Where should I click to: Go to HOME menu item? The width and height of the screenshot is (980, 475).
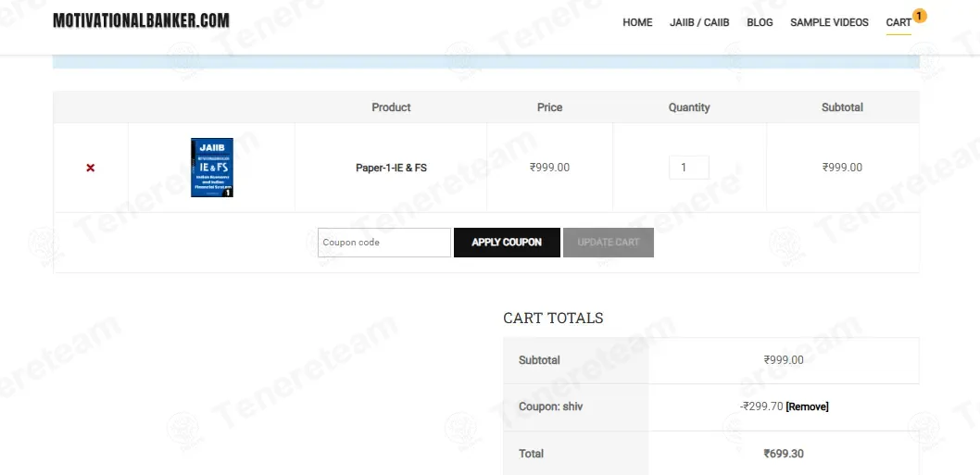point(637,22)
